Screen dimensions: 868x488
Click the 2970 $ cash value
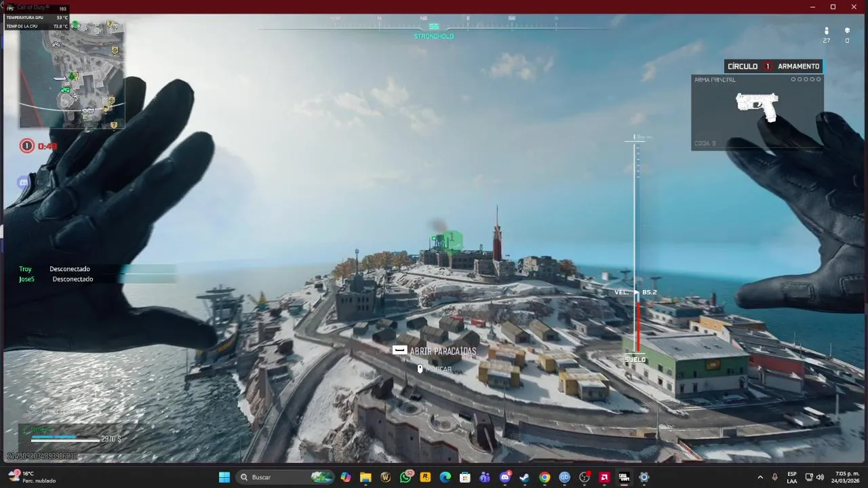[111, 439]
